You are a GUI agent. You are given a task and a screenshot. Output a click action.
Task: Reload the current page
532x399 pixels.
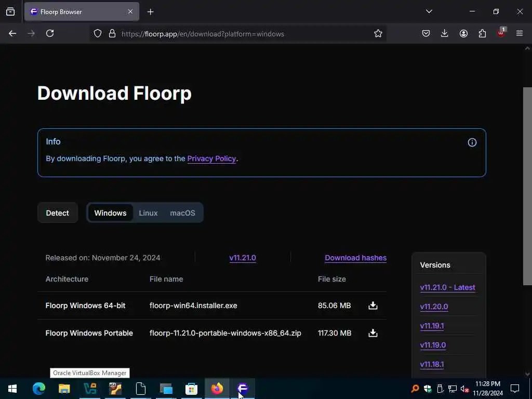pyautogui.click(x=50, y=34)
